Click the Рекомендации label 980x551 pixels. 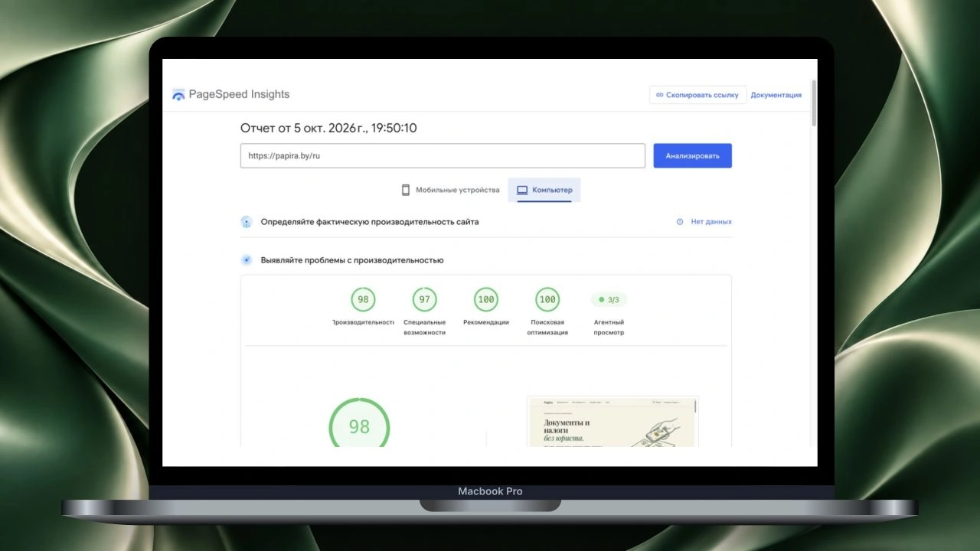(x=486, y=322)
